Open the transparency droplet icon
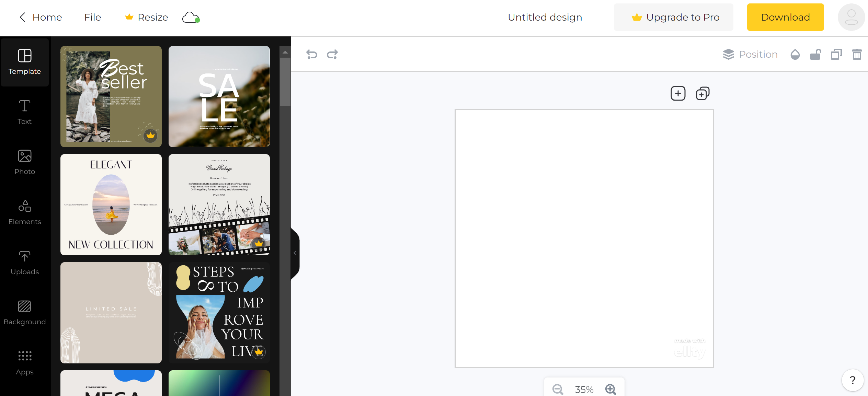Image resolution: width=868 pixels, height=396 pixels. point(795,54)
